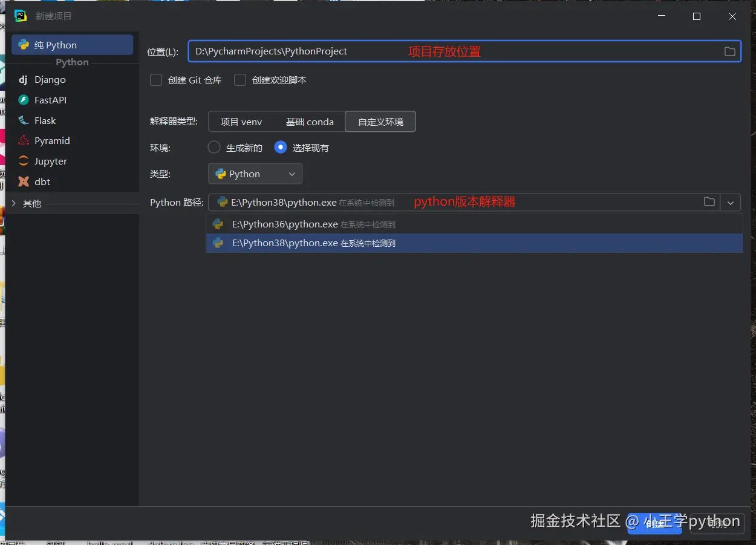The width and height of the screenshot is (756, 545).
Task: Enable the 创建欢迎脚本 checkbox
Action: click(x=240, y=80)
